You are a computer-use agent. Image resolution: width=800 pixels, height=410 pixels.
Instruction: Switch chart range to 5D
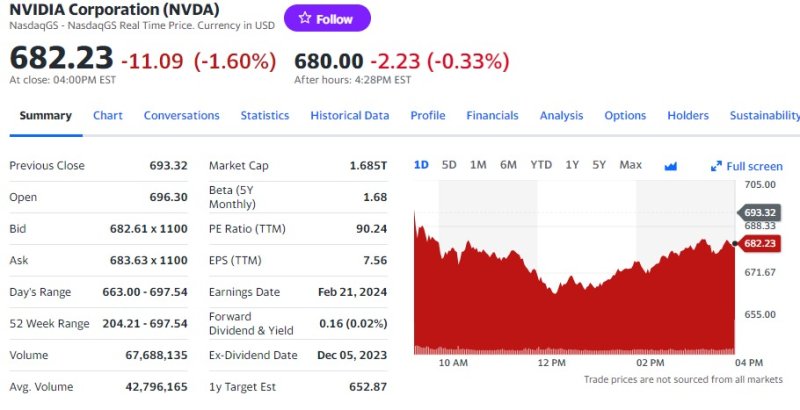coord(449,165)
